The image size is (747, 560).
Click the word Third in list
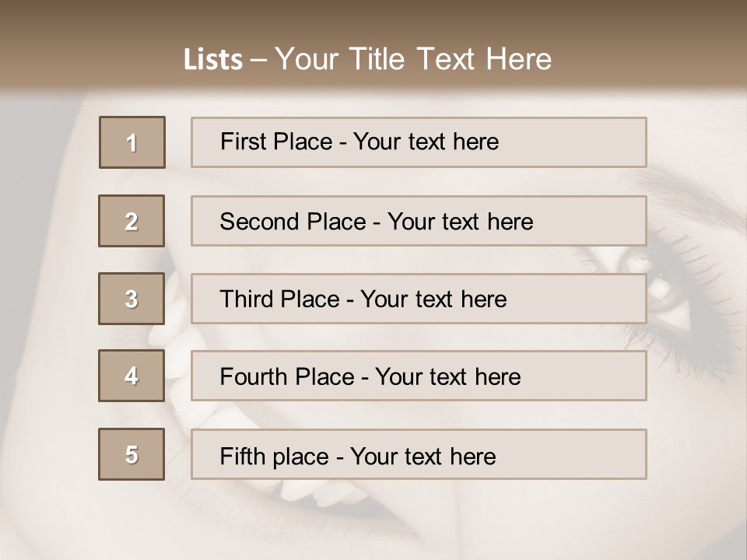[x=246, y=299]
